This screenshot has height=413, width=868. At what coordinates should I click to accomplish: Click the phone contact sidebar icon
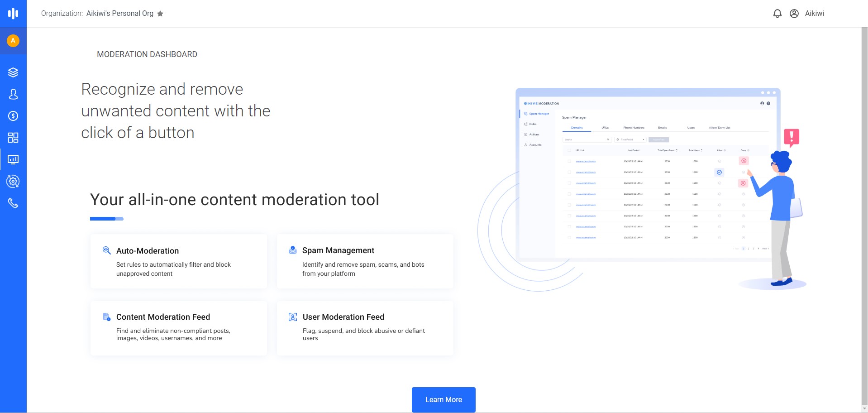pyautogui.click(x=13, y=203)
